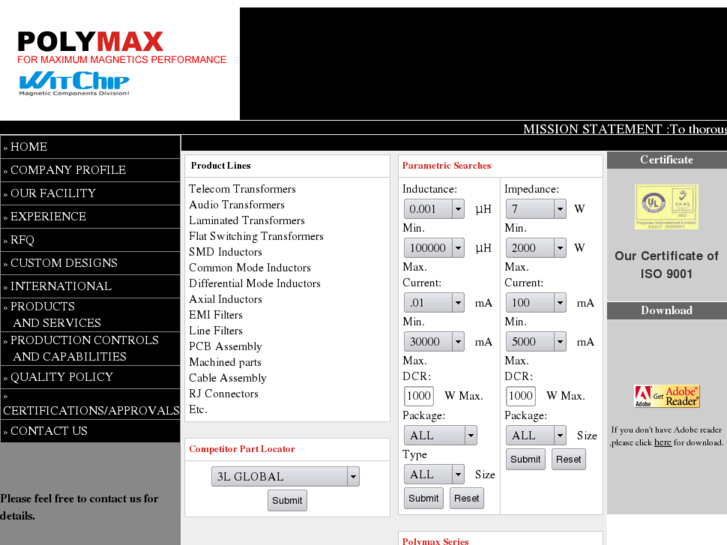
Task: Click Inductance DCR input field
Action: click(x=419, y=396)
